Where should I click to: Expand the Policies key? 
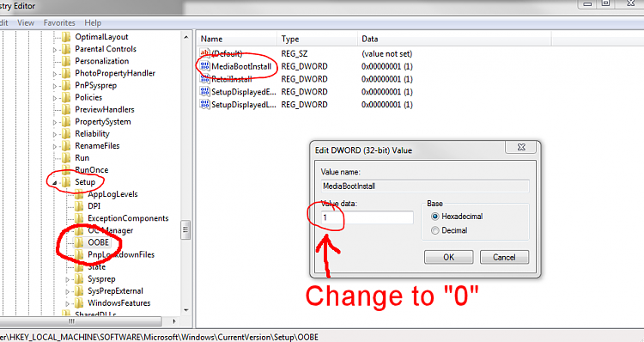coord(55,98)
